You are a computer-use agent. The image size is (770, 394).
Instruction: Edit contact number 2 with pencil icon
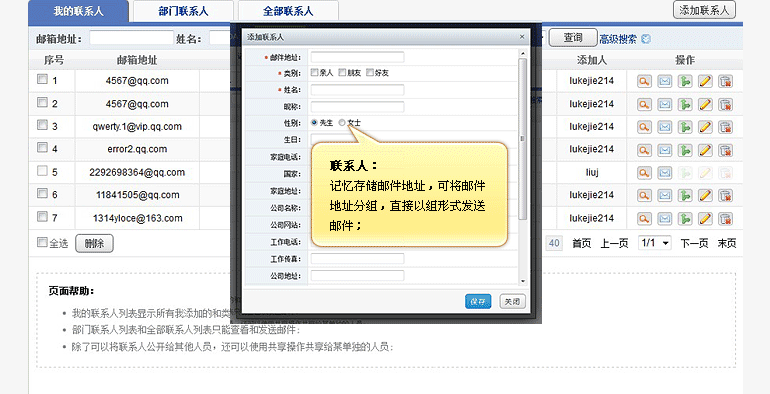click(x=705, y=104)
